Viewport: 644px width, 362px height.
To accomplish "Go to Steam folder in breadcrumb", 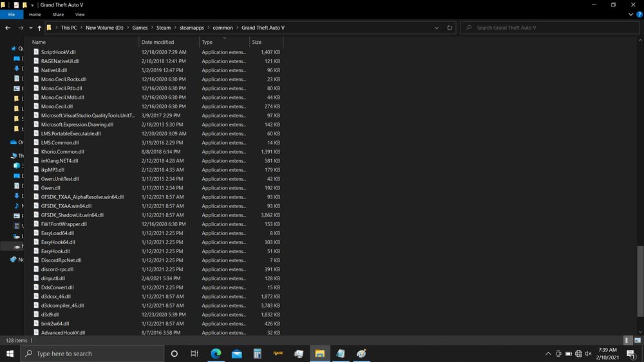I will 163,28.
